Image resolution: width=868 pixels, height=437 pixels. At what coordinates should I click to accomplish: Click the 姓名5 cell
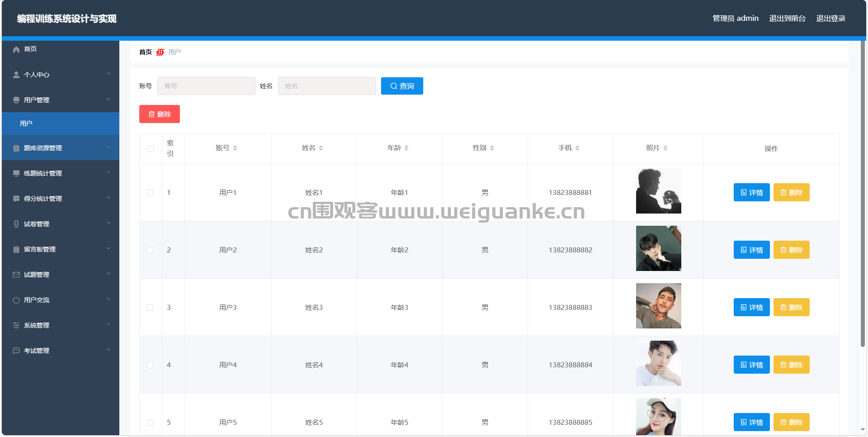[x=314, y=423]
